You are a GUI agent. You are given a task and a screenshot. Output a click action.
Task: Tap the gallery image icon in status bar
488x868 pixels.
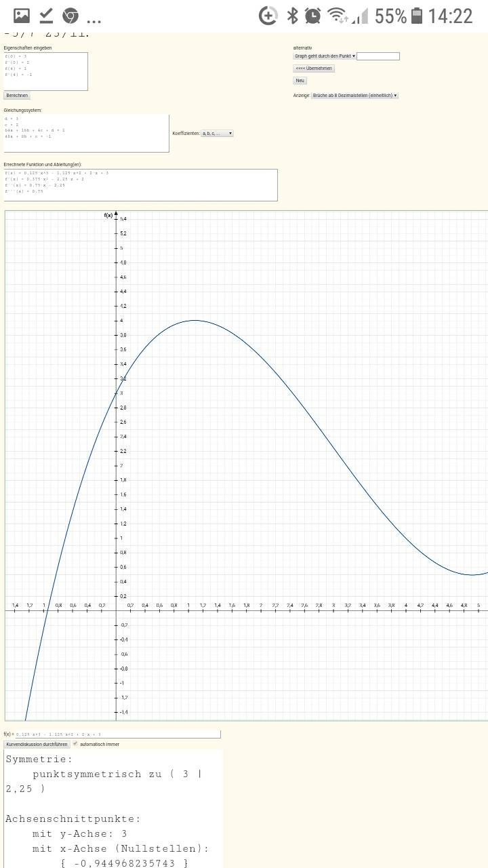(22, 16)
